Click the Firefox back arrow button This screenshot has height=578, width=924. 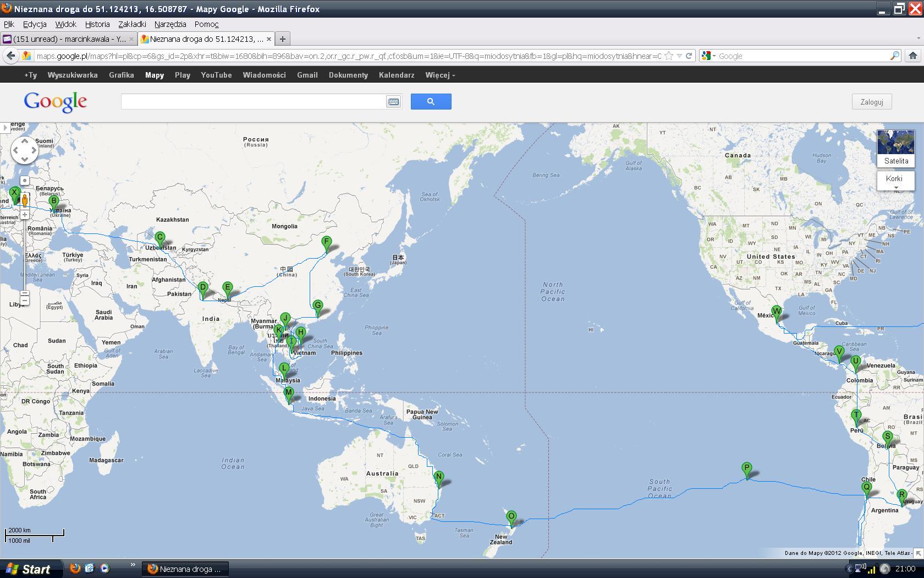[x=10, y=56]
